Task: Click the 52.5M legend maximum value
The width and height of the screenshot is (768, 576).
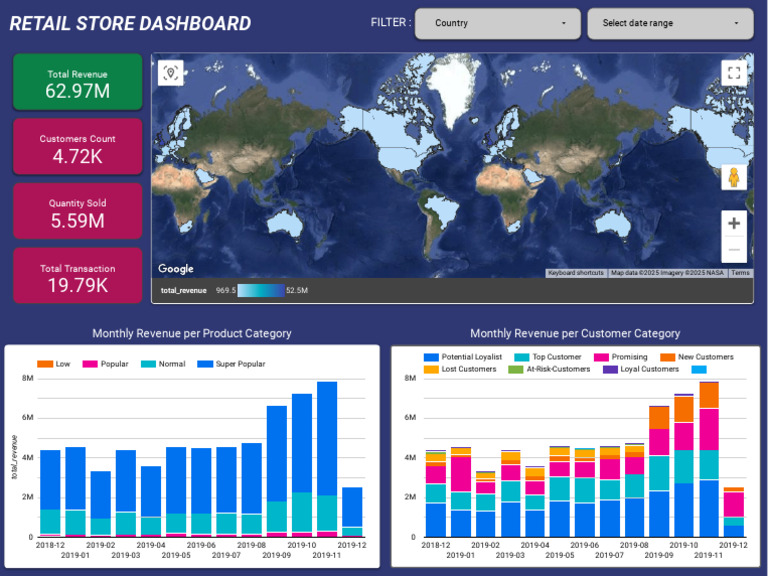Action: (x=297, y=290)
